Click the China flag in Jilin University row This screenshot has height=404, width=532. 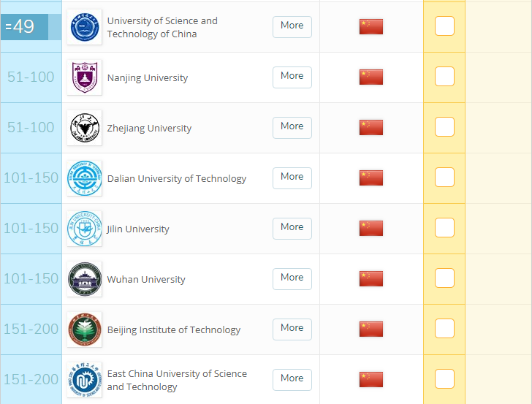click(x=370, y=229)
